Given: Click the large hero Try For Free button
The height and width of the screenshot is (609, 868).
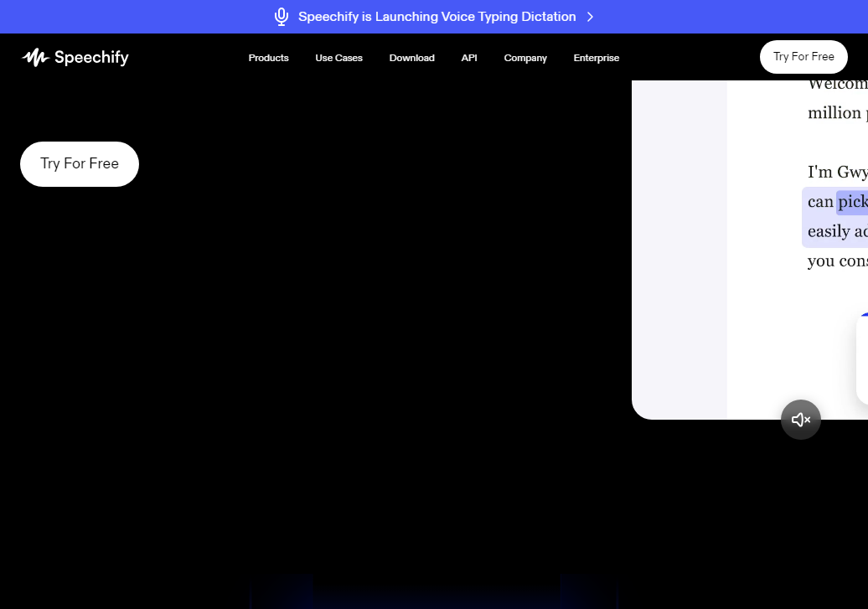Looking at the screenshot, I should click(79, 164).
